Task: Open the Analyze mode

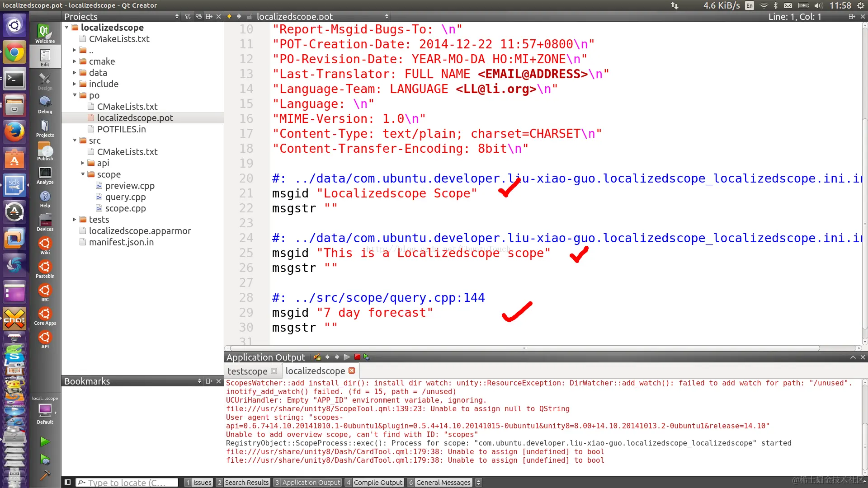Action: click(x=45, y=175)
